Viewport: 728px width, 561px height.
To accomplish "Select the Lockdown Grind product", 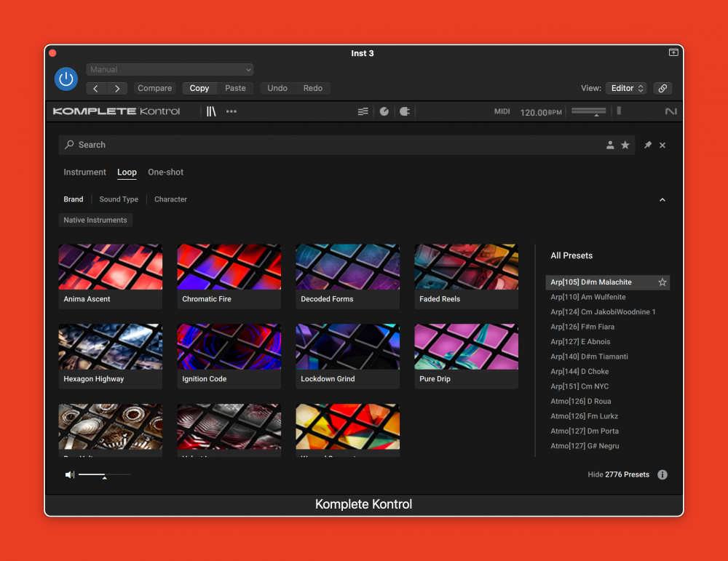I will [x=348, y=356].
